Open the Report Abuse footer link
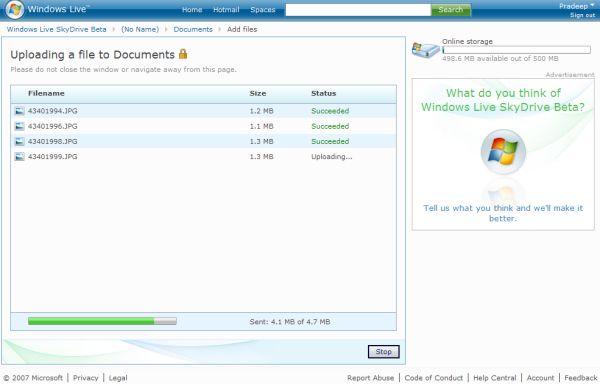This screenshot has width=600, height=384. 370,378
